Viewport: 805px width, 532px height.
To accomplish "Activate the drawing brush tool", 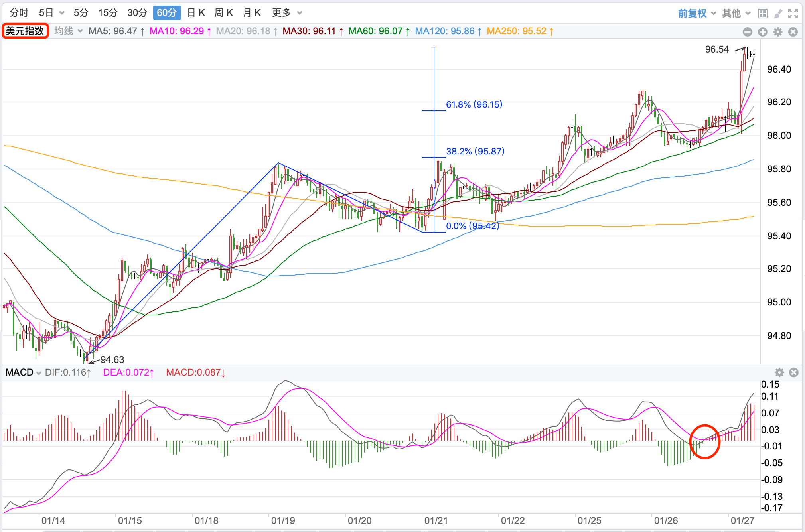I will pyautogui.click(x=777, y=14).
